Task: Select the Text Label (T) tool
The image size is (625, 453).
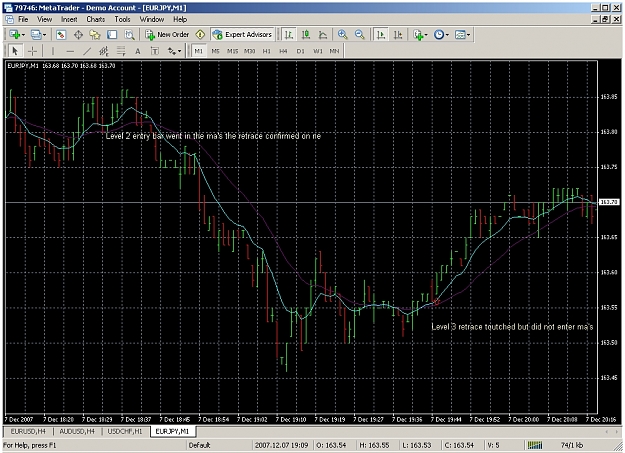Action: point(155,51)
